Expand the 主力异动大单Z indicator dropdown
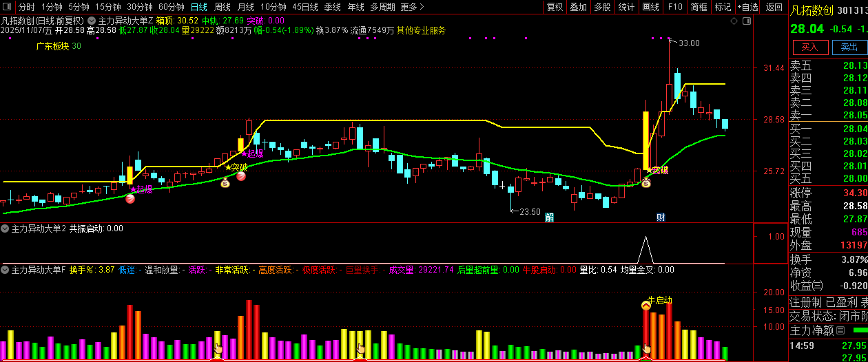The image size is (868, 362). pyautogui.click(x=92, y=21)
